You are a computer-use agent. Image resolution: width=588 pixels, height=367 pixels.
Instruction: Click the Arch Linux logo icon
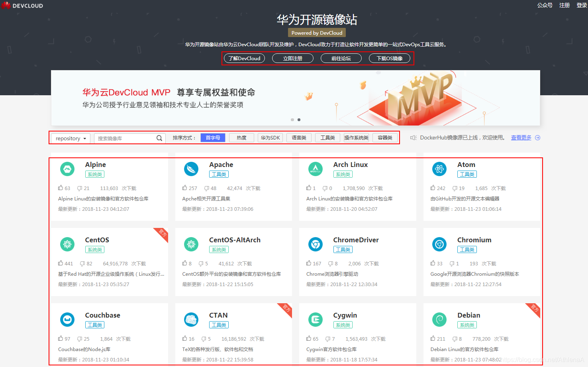(x=316, y=169)
